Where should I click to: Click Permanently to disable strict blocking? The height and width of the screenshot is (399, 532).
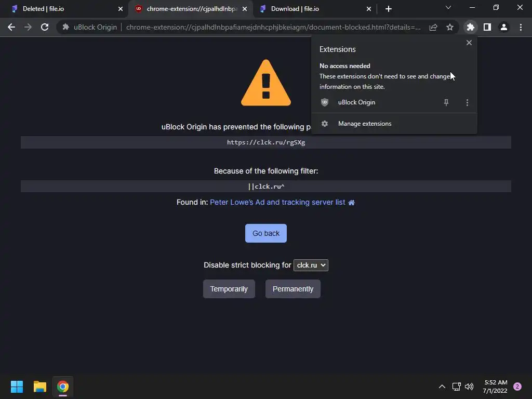coord(293,289)
